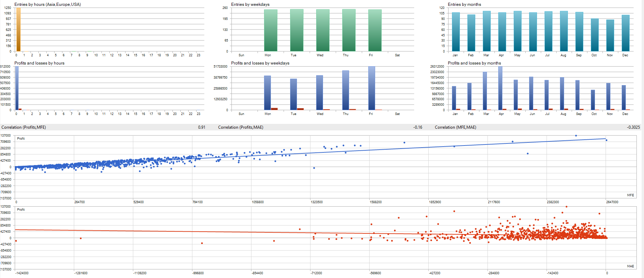
Task: Pick the blue Monday profit bar by weekdays
Action: click(267, 93)
